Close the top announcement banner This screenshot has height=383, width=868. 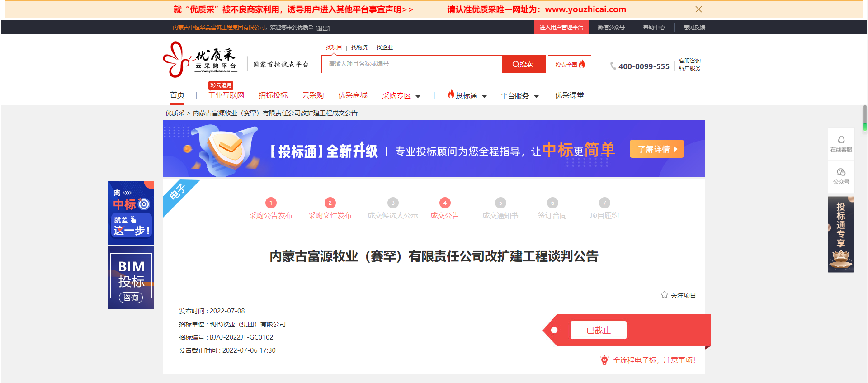point(698,9)
